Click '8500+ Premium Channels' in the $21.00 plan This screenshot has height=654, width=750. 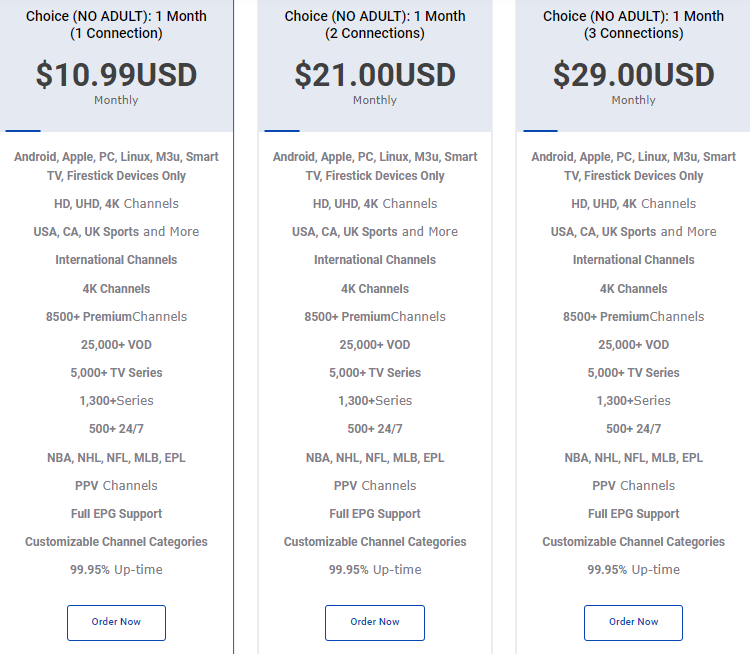coord(375,317)
